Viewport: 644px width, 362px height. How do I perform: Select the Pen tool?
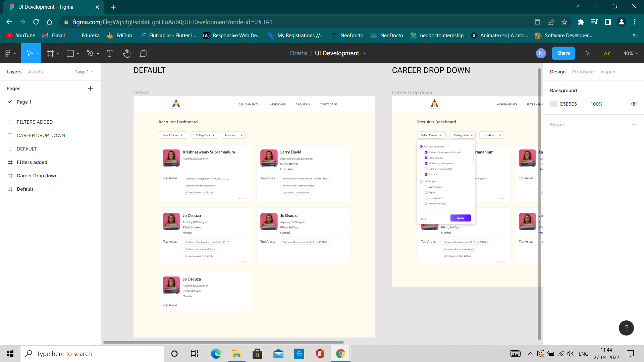click(x=90, y=53)
